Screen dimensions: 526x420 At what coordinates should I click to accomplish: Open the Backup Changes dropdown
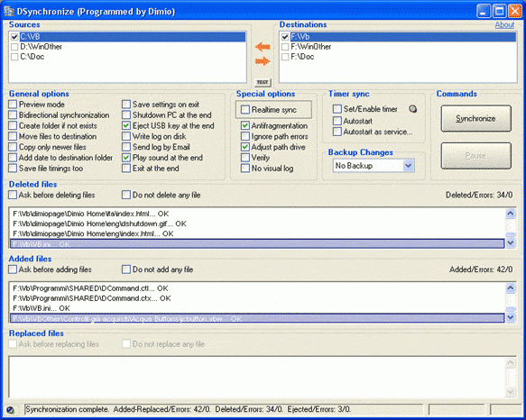[x=408, y=166]
